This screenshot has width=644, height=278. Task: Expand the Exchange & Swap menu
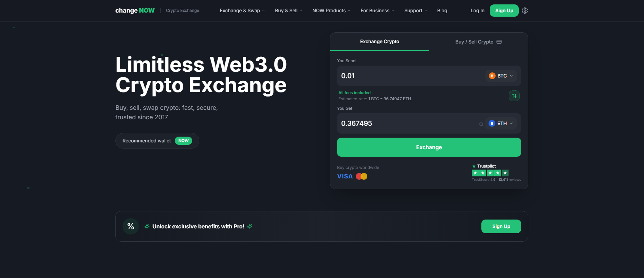tap(242, 11)
